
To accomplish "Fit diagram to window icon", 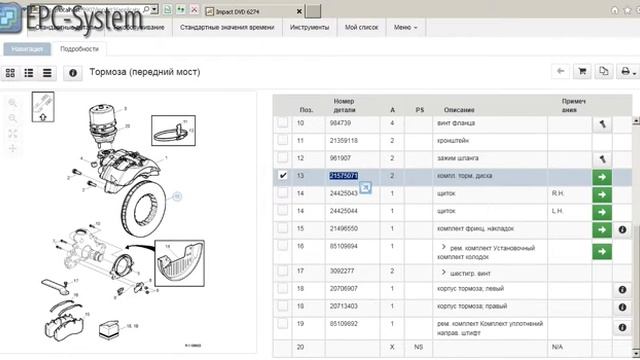I will (x=13, y=133).
